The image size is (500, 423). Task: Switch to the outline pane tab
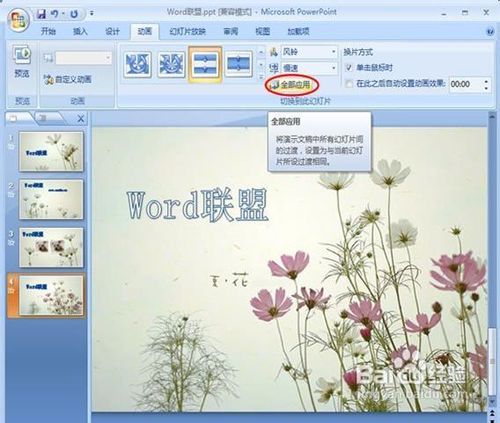pos(48,118)
